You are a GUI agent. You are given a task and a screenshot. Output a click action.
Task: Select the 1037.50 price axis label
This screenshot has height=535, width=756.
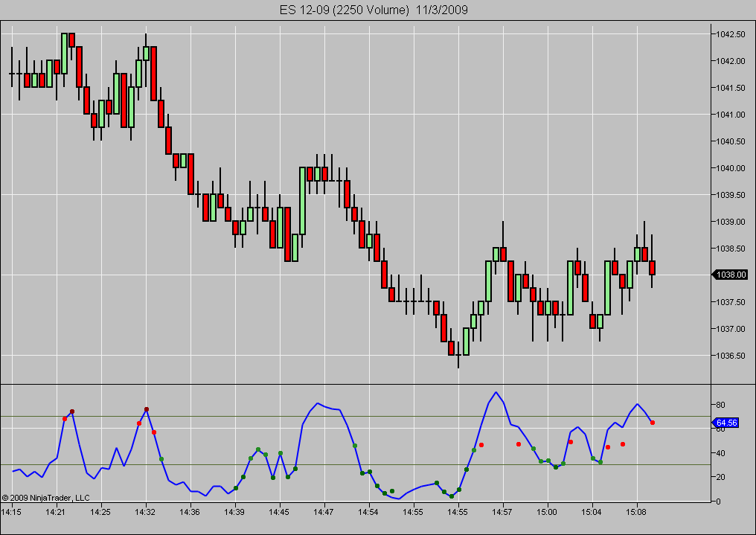731,302
